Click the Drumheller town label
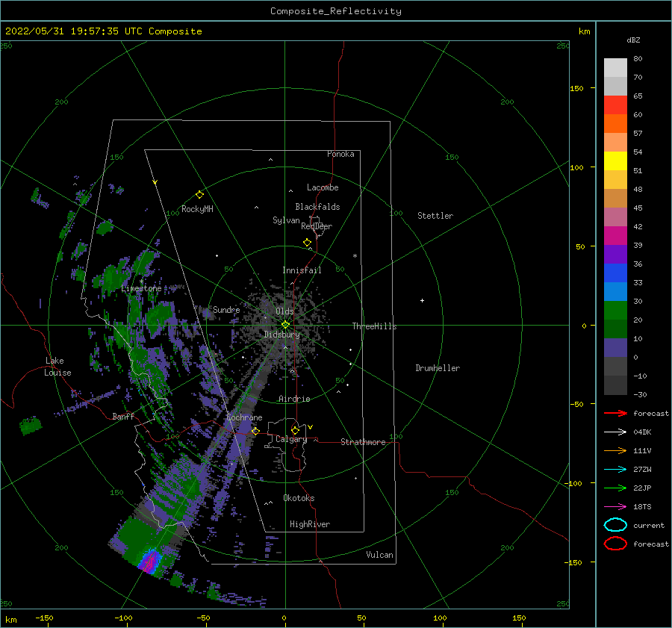 pyautogui.click(x=438, y=368)
